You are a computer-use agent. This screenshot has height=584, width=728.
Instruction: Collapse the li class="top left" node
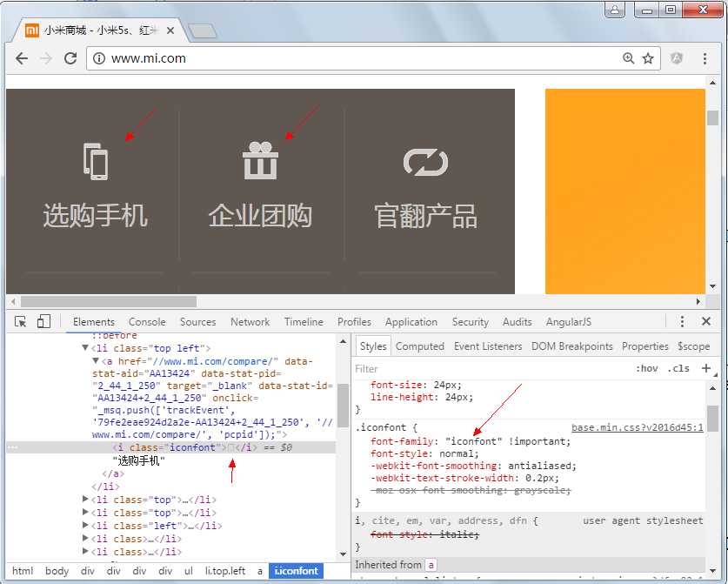[x=85, y=347]
